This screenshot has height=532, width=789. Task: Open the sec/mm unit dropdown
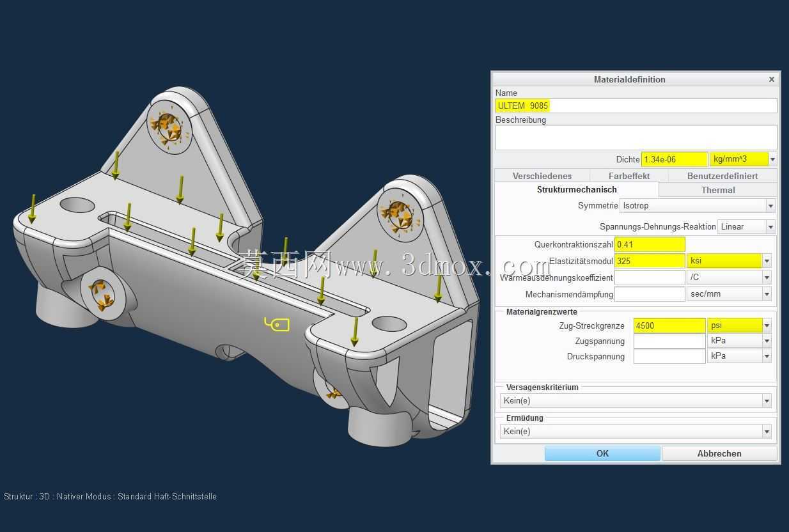(729, 294)
